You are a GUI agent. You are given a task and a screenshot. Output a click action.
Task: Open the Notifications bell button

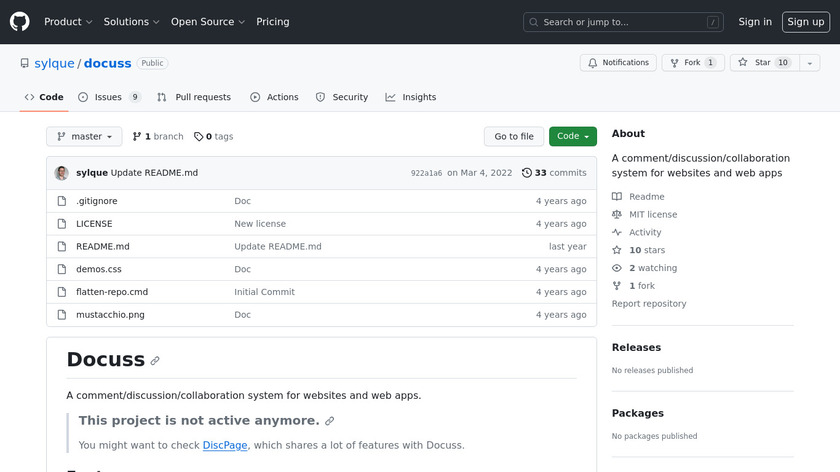point(618,63)
